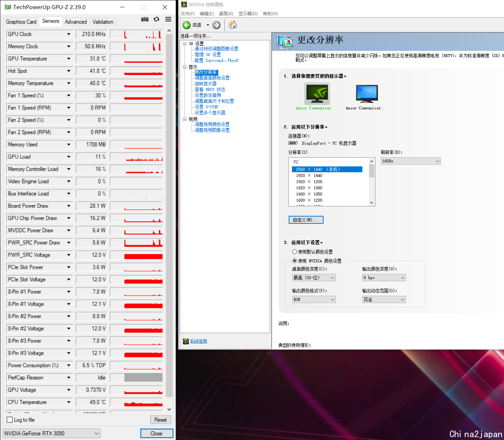The height and width of the screenshot is (440, 504).
Task: Click the NVIDIA Control Panel title icon
Action: [184, 4]
